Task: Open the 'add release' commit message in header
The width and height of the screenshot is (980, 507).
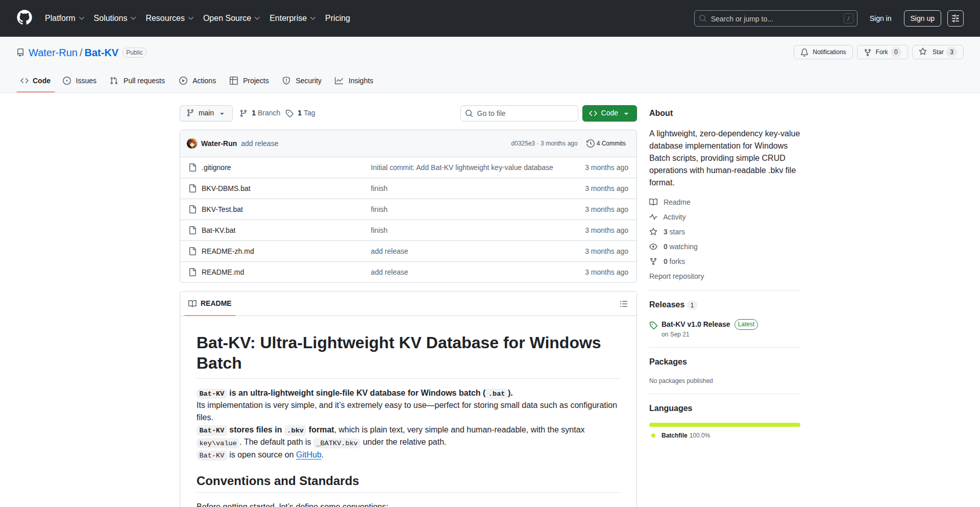Action: (260, 143)
